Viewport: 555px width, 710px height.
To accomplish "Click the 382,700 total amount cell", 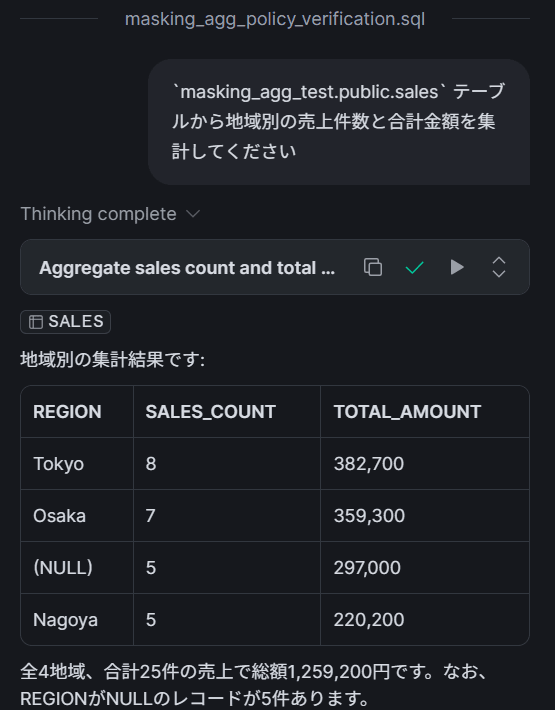I will [425, 464].
